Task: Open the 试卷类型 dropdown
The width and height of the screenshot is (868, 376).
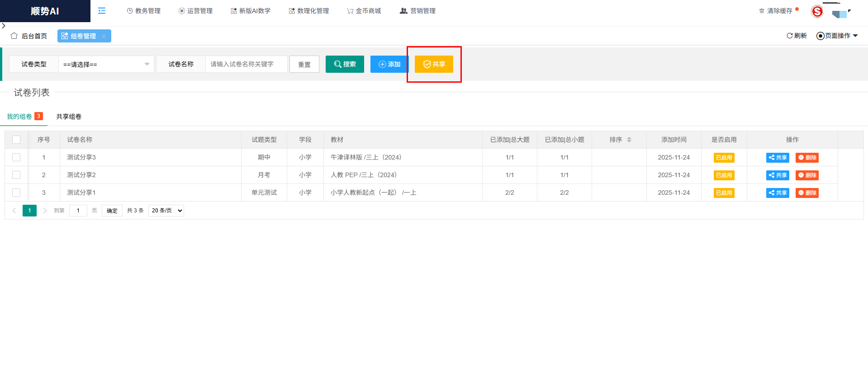Action: tap(106, 64)
